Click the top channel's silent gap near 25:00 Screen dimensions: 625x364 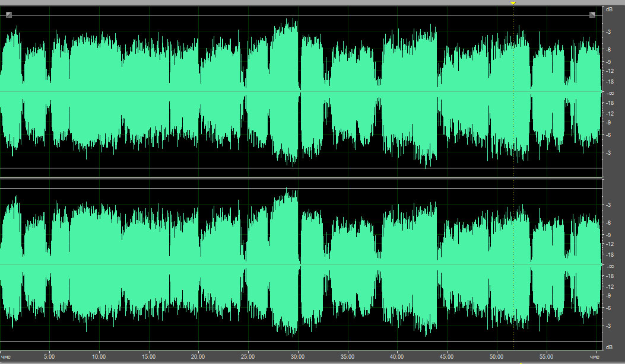point(245,71)
